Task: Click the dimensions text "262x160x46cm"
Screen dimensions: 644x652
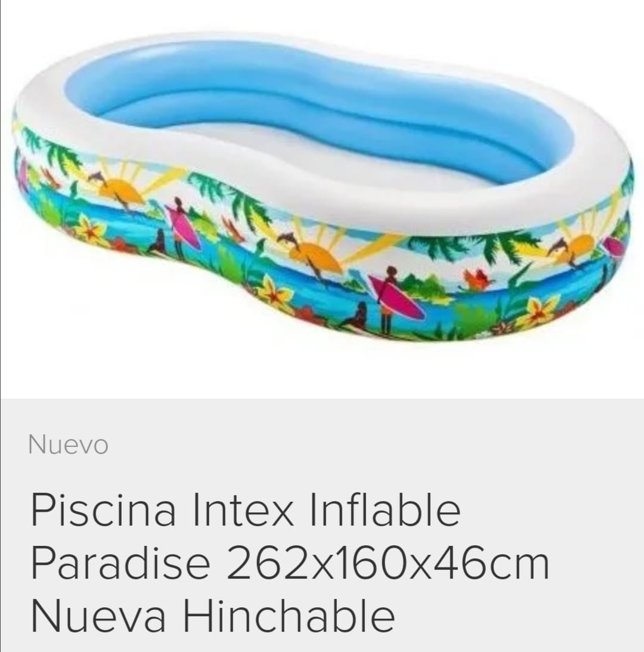Action: 388,563
